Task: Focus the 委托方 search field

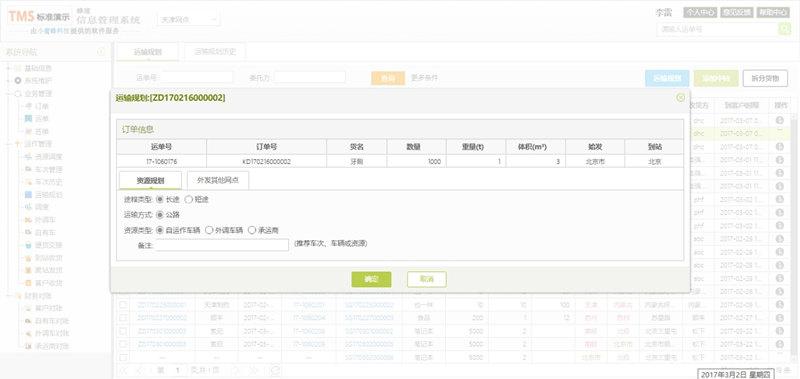Action: (310, 78)
